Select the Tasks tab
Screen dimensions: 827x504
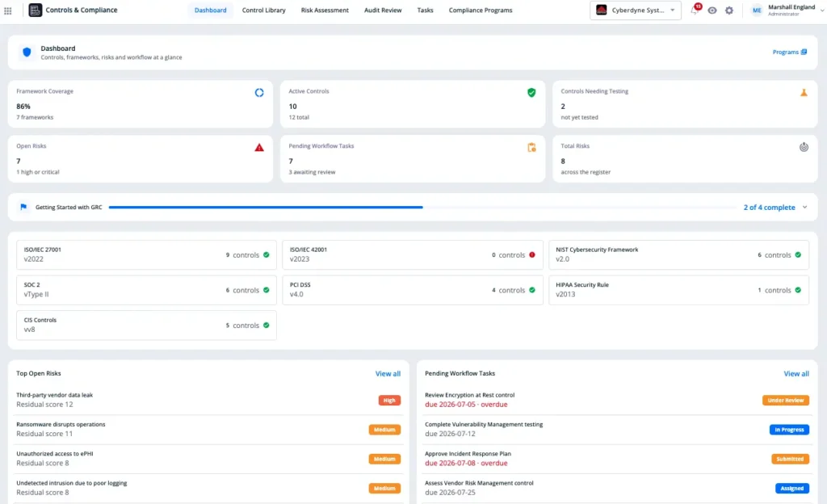point(425,10)
